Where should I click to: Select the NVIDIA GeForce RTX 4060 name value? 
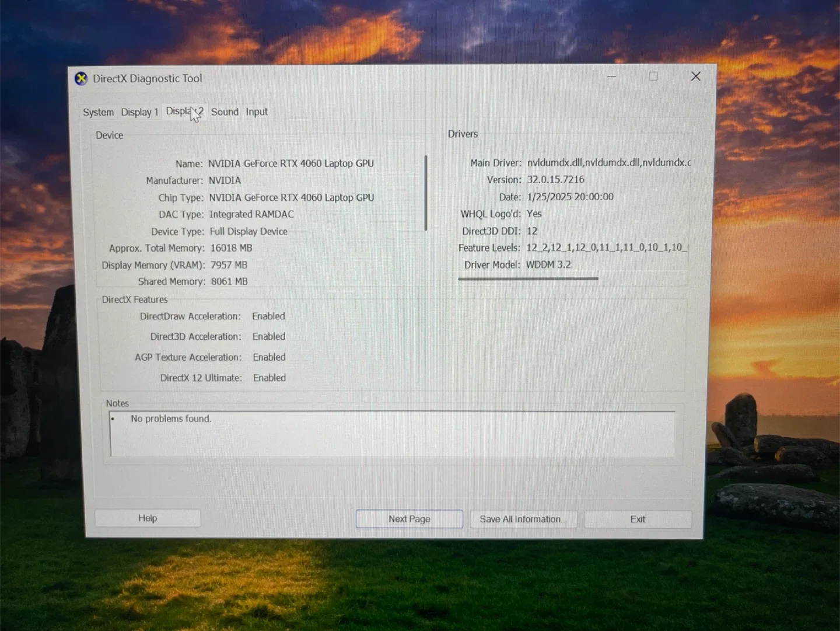pyautogui.click(x=291, y=163)
